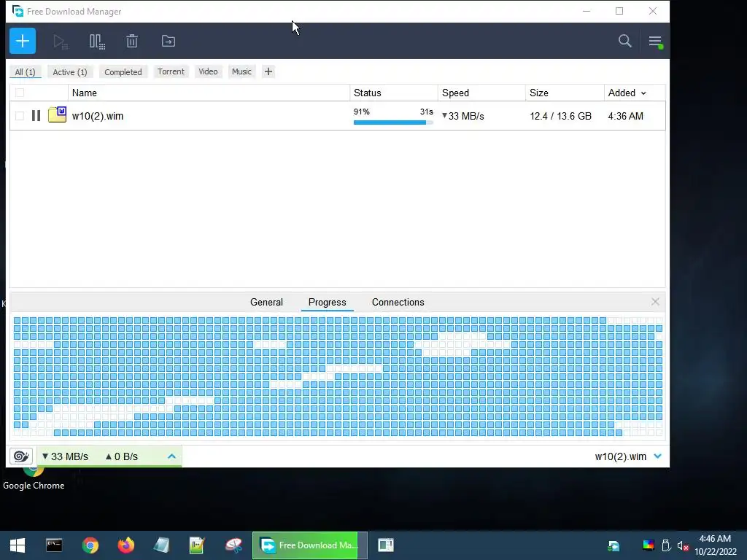747x560 pixels.
Task: Open the Notepad++ taskbar icon
Action: [197, 545]
